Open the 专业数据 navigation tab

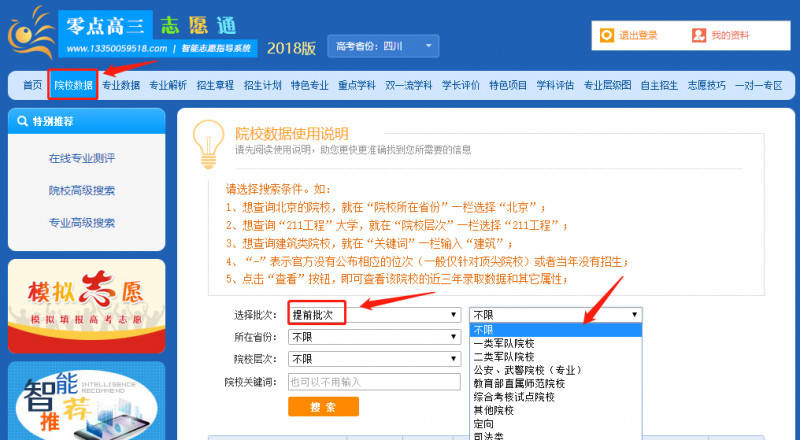coord(121,85)
